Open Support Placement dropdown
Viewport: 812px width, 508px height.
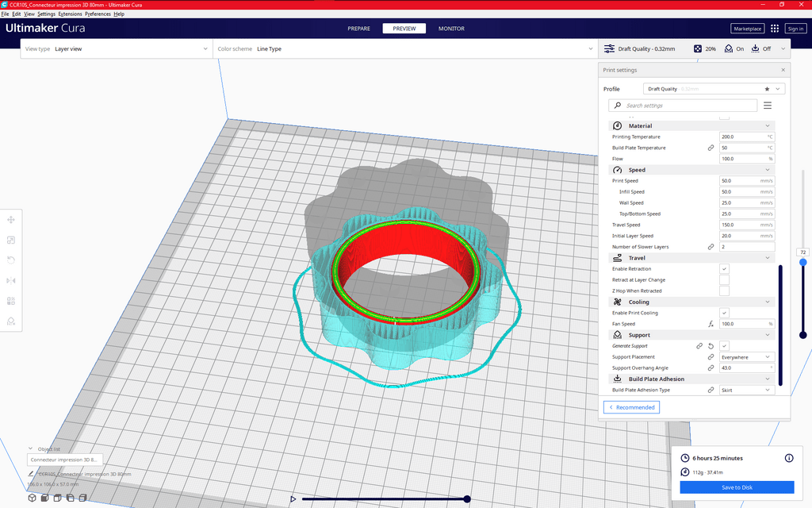pos(747,357)
